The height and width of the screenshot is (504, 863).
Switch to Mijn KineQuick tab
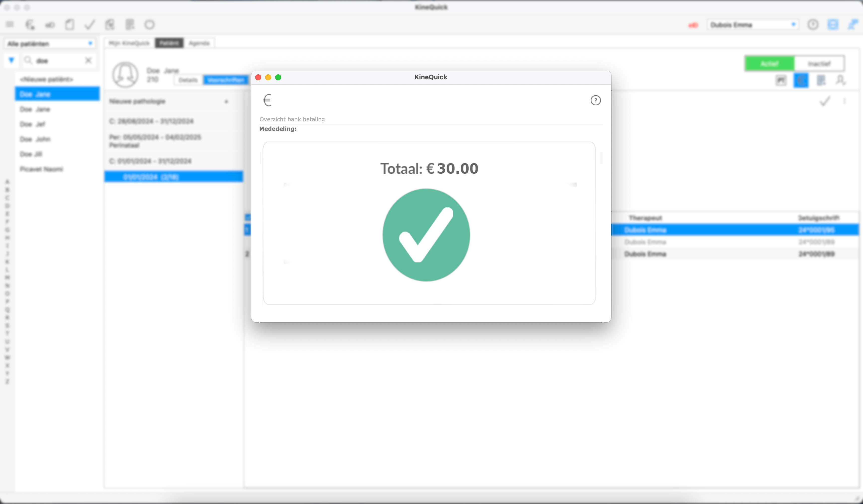129,43
